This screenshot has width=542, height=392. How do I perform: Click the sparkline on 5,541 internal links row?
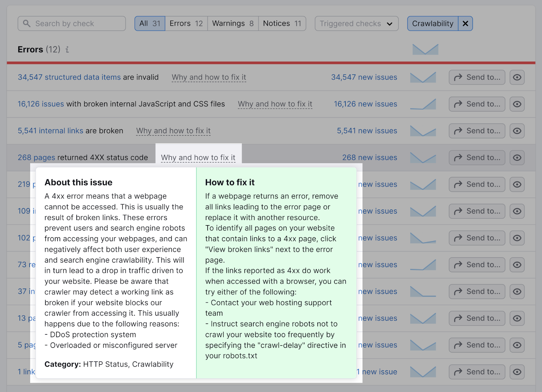coord(423,131)
